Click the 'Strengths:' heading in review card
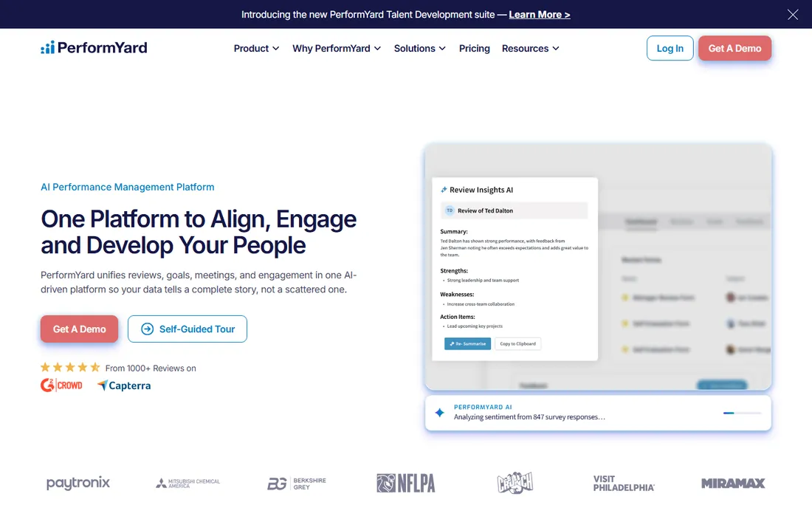Viewport: 812px width, 508px height. [454, 270]
